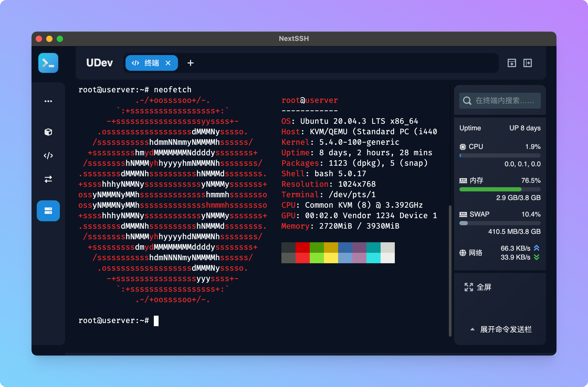Open the three-dots more menu in sidebar
This screenshot has height=387, width=588.
[48, 101]
